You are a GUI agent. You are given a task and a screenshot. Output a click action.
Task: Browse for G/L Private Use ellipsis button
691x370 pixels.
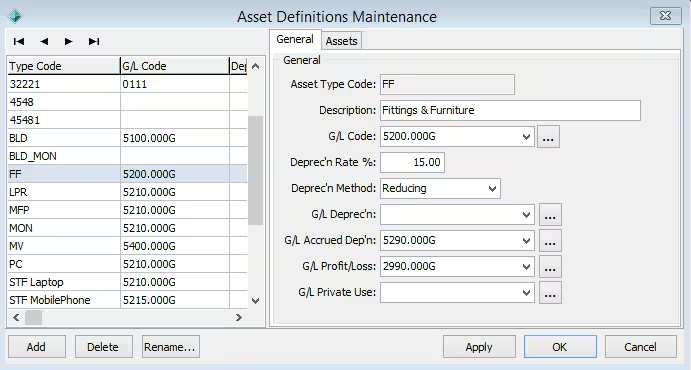(x=550, y=292)
